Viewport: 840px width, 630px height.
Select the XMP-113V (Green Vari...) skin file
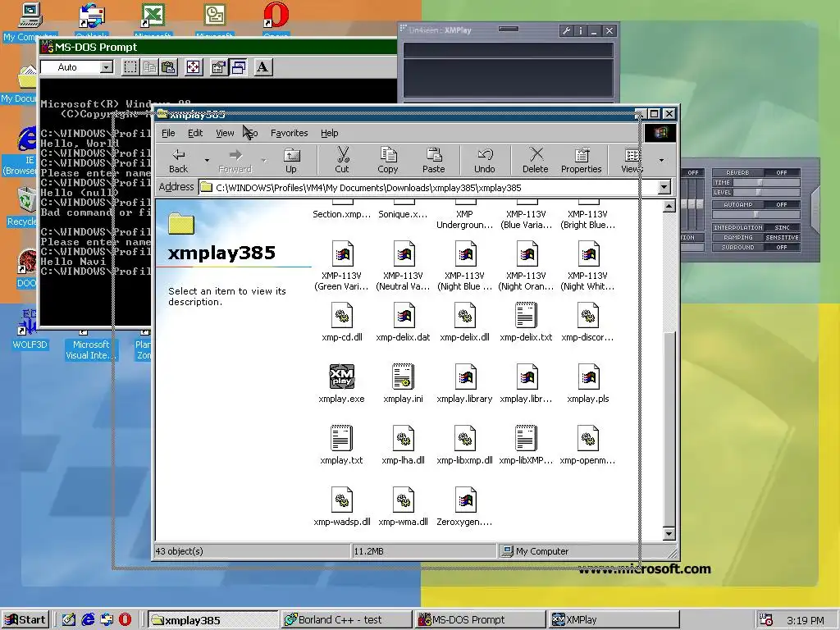[342, 266]
